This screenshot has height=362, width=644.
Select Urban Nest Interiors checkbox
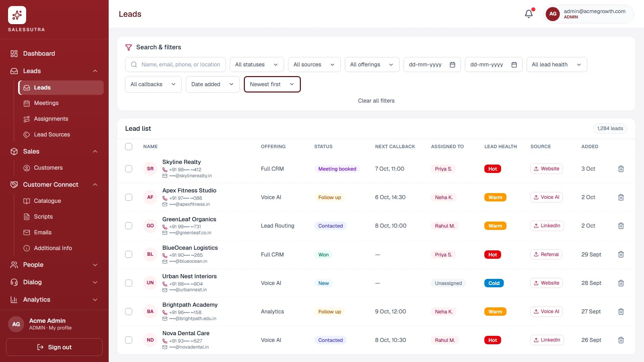(128, 283)
